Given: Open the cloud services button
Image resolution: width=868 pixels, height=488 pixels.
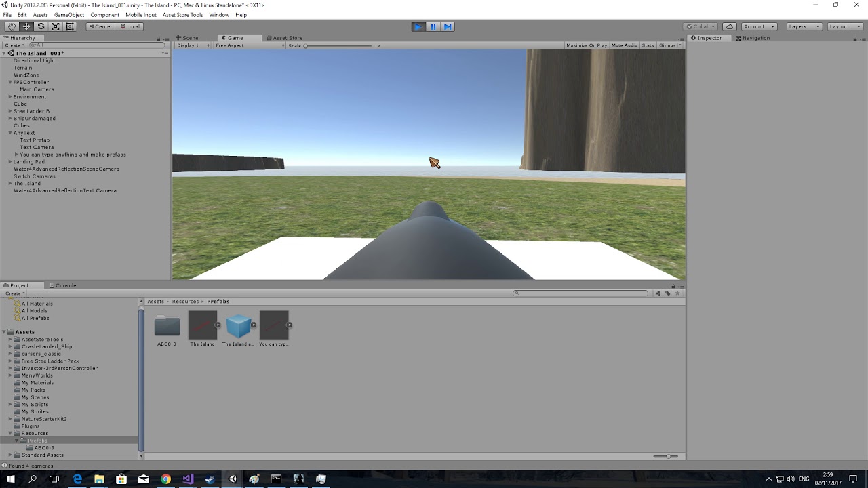Looking at the screenshot, I should coord(730,26).
